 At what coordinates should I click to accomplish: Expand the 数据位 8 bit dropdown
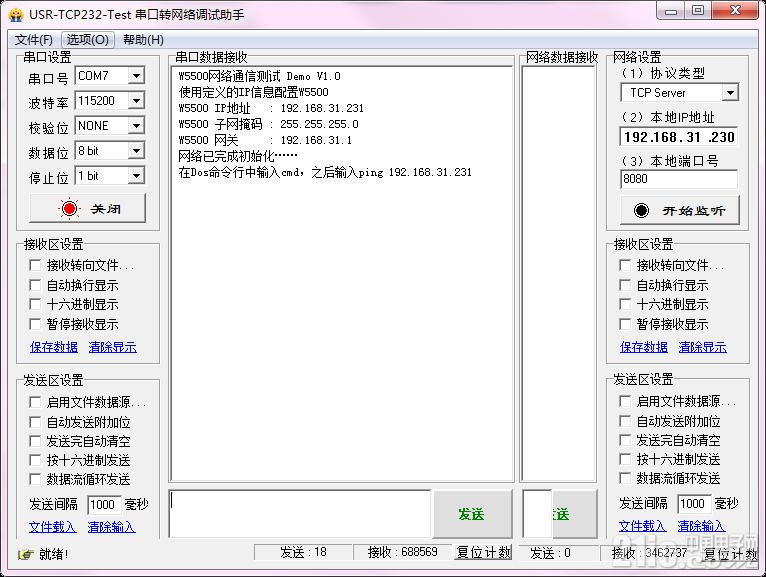[x=136, y=150]
